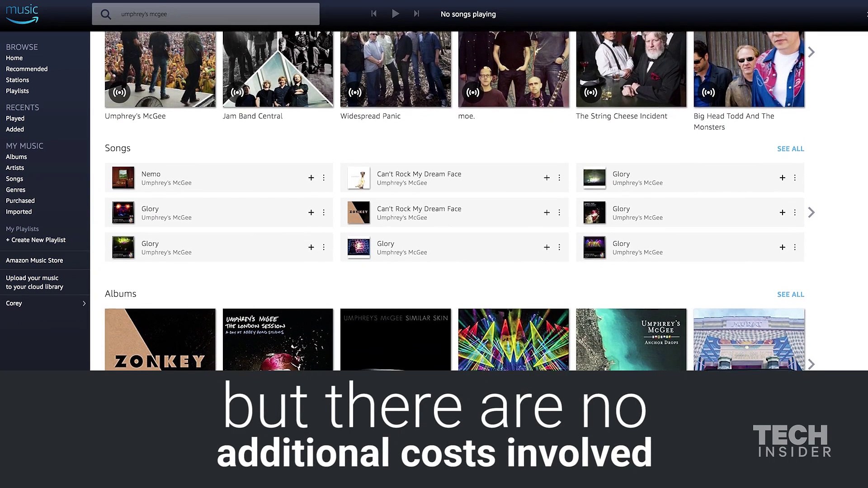Expand the Corey account menu
The height and width of the screenshot is (488, 868).
tap(45, 303)
